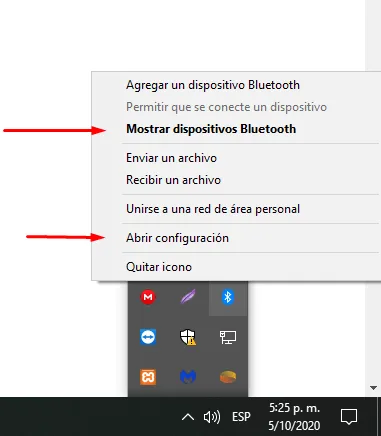The height and width of the screenshot is (436, 381).
Task: Open the TeamViewer tray icon
Action: (x=148, y=337)
